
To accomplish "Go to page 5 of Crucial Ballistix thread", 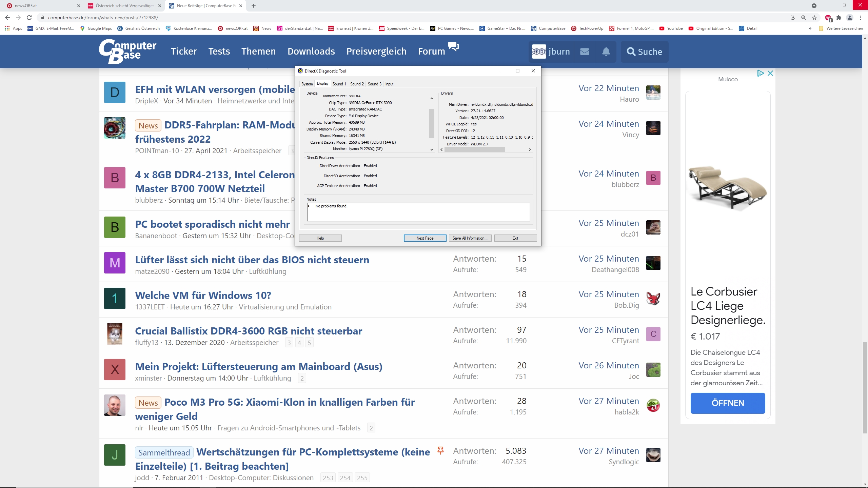I will coord(309,343).
